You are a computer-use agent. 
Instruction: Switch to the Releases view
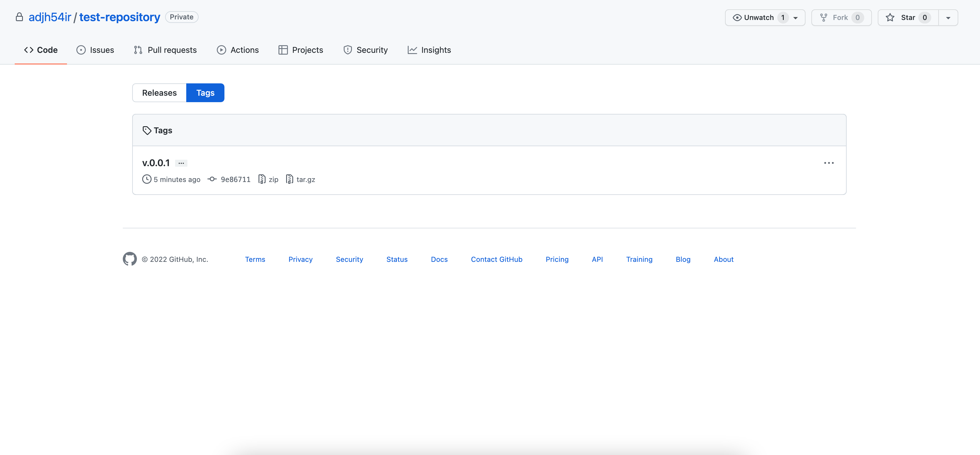(x=159, y=93)
